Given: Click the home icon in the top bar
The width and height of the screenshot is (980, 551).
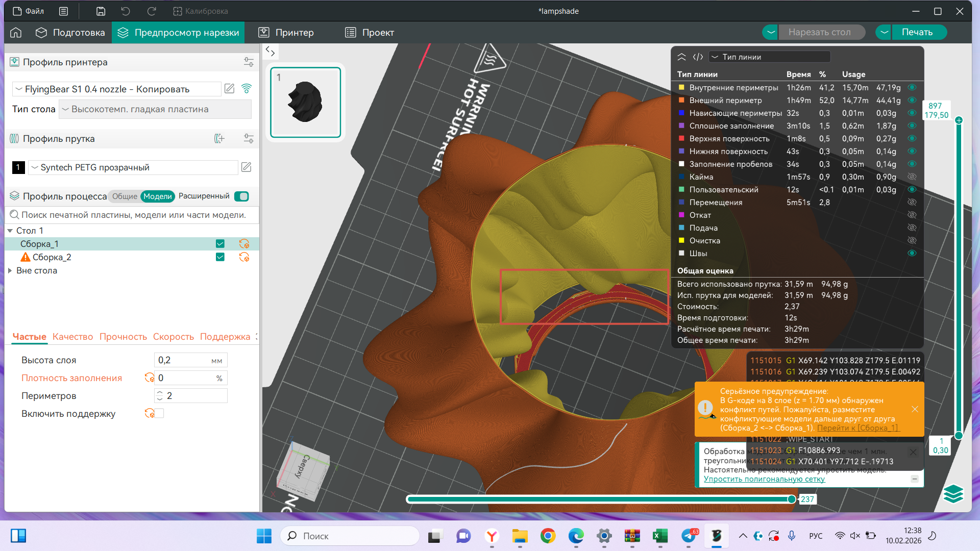Looking at the screenshot, I should pyautogui.click(x=16, y=33).
